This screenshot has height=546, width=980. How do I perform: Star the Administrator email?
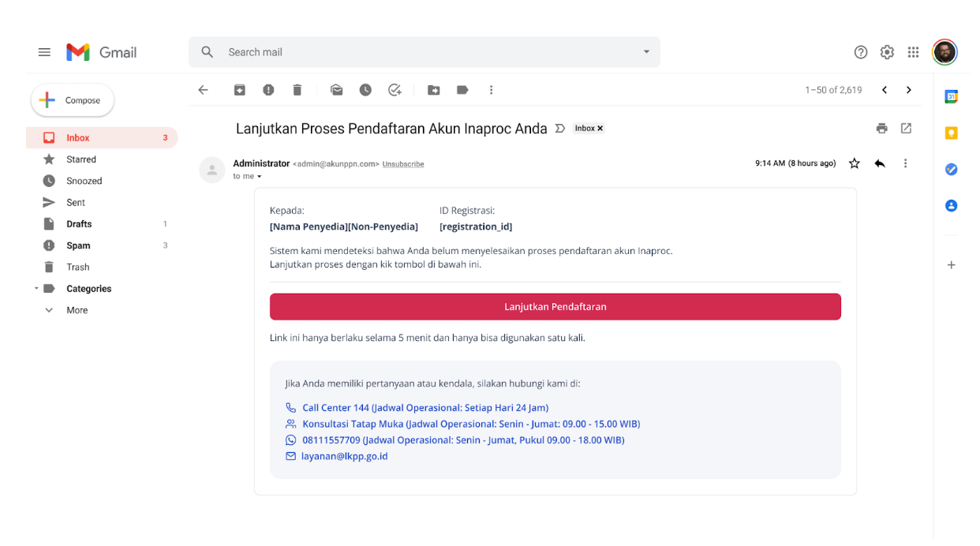click(x=854, y=163)
